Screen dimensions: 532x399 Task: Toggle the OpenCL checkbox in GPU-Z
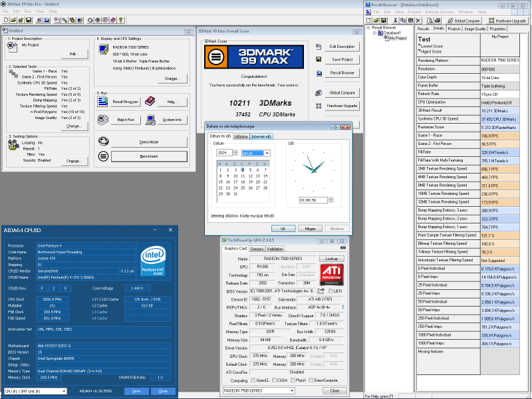pyautogui.click(x=253, y=380)
